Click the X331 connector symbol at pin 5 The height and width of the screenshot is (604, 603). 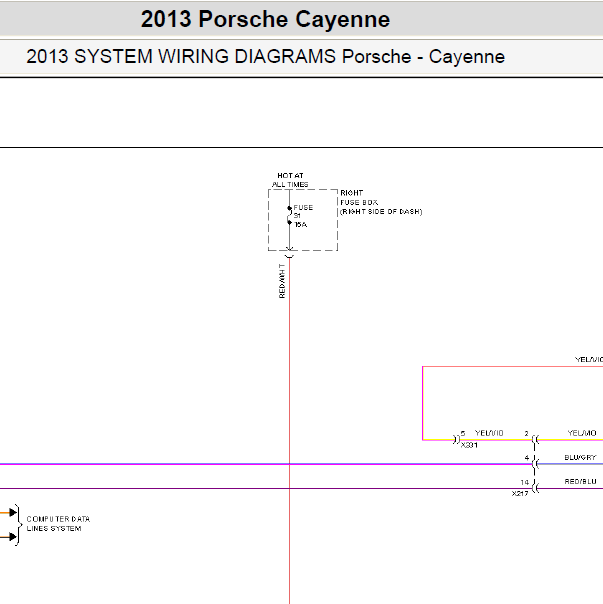(456, 439)
